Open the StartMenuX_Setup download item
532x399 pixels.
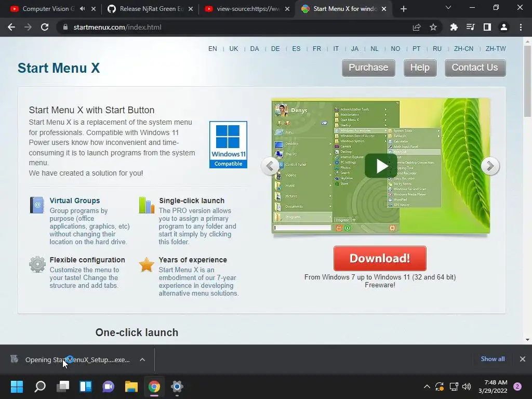coord(77,360)
